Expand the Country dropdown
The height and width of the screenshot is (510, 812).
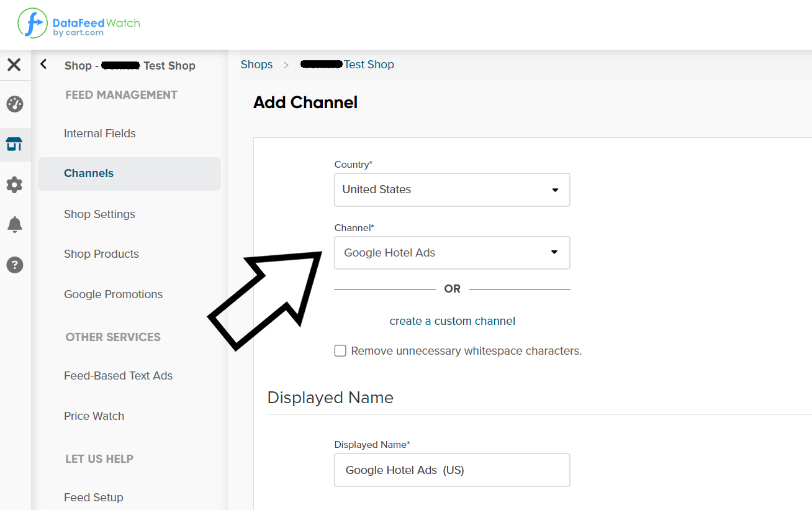click(x=451, y=189)
